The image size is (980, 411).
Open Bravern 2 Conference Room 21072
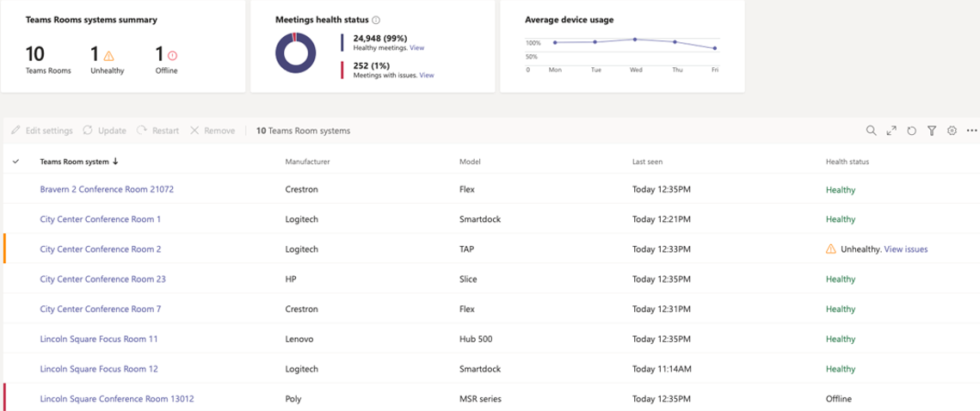coord(107,189)
